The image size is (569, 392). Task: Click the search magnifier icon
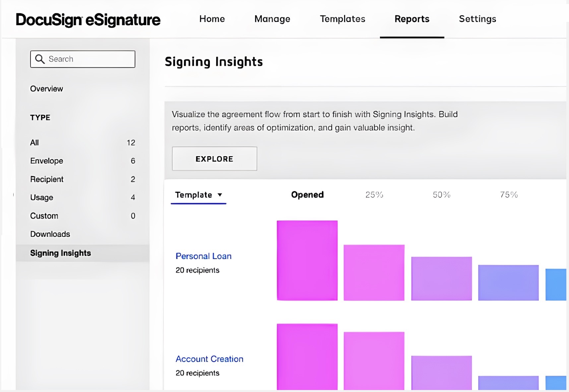click(40, 59)
